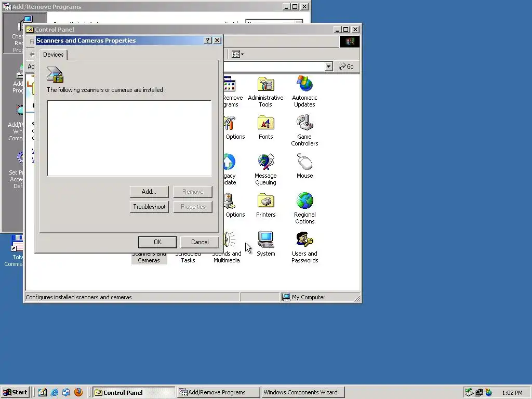Click the safely remove hardware tray icon
This screenshot has width=532, height=399.
click(x=469, y=393)
